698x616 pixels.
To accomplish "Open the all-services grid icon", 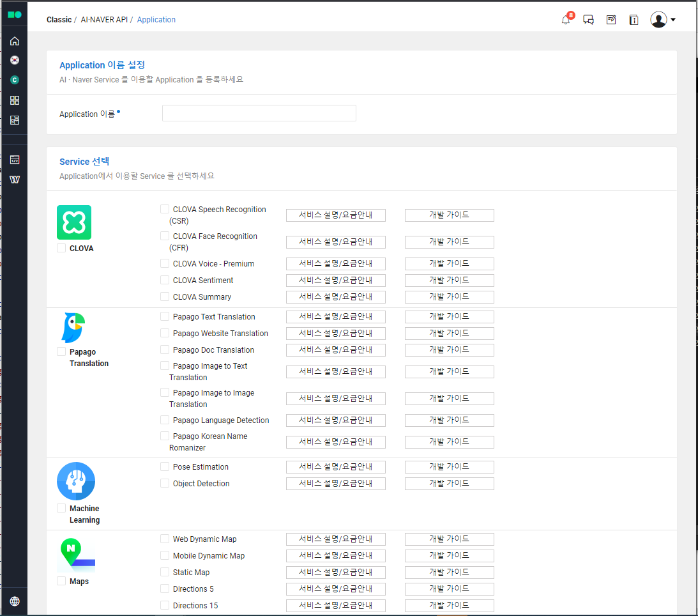I will coord(15,100).
